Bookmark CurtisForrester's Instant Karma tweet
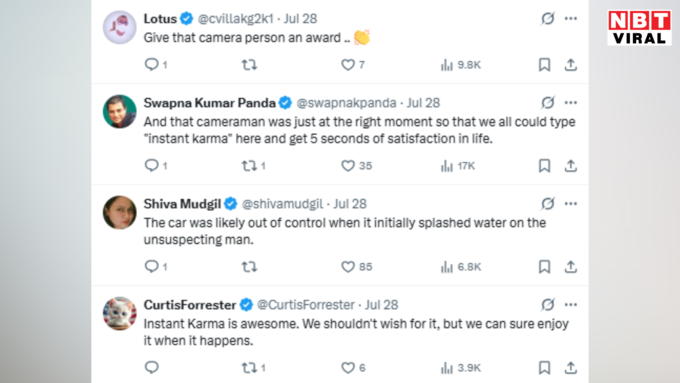Viewport: 680px width, 383px height. pyautogui.click(x=544, y=368)
